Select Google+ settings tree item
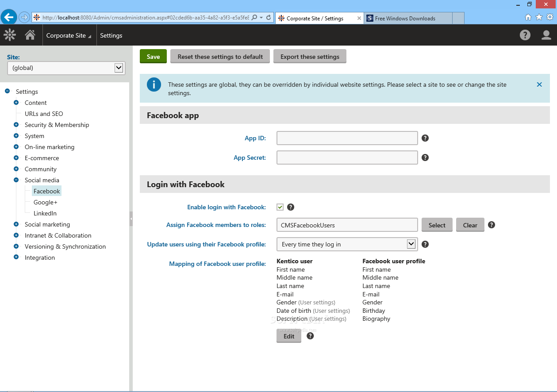 click(46, 202)
